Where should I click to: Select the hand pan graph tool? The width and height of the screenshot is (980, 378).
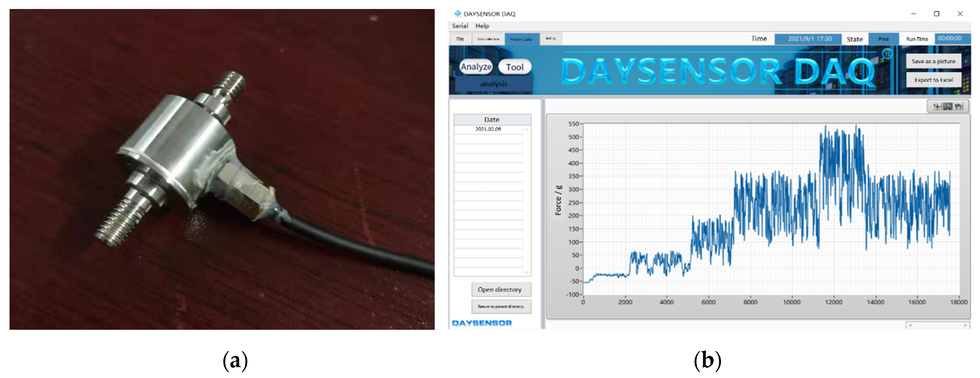(958, 107)
